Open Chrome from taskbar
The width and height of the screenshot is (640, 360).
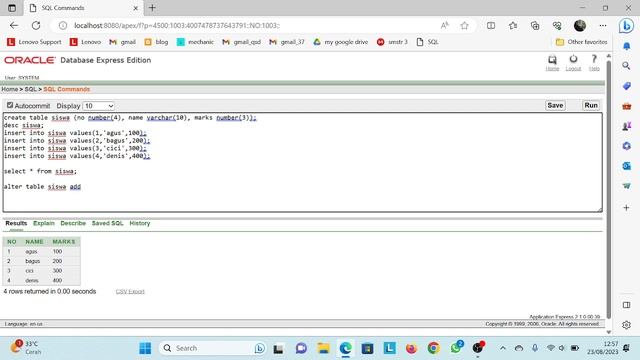point(433,348)
